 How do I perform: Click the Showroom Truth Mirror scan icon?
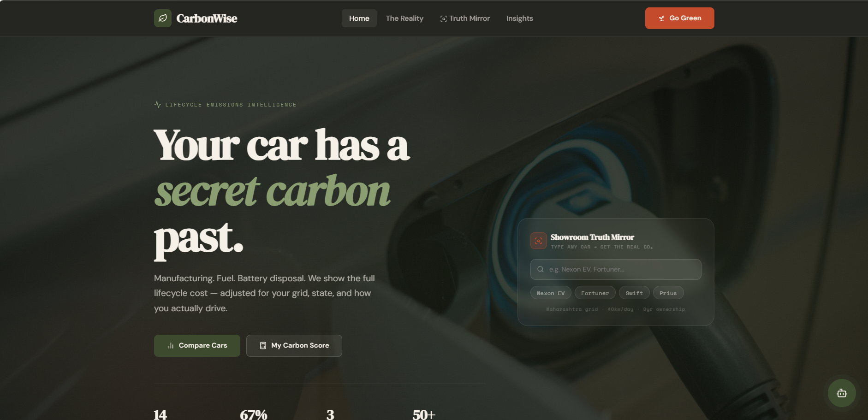pyautogui.click(x=539, y=241)
